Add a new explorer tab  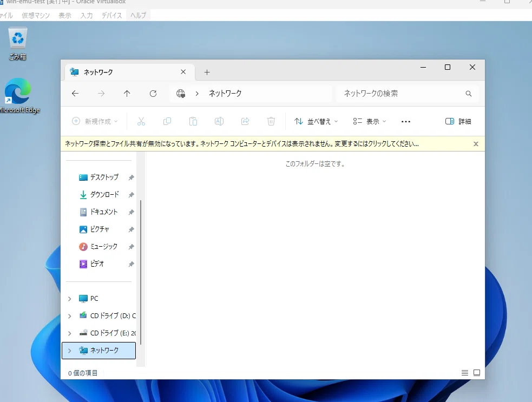tap(207, 73)
